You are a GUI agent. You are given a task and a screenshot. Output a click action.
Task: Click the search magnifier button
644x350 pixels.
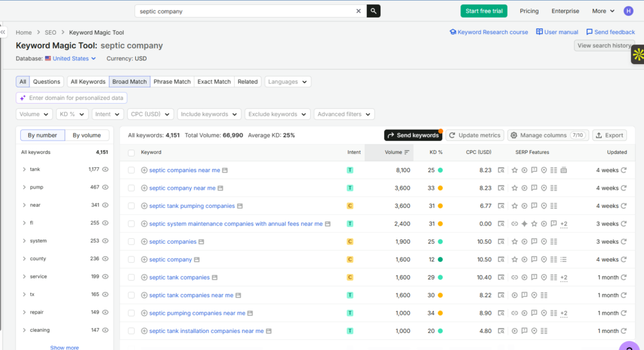point(374,11)
